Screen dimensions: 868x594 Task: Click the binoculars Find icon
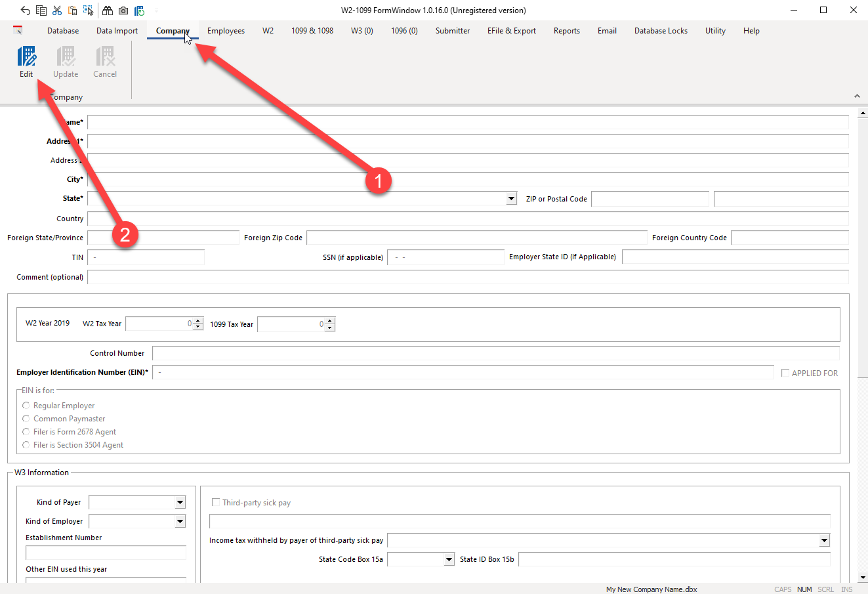(x=108, y=11)
